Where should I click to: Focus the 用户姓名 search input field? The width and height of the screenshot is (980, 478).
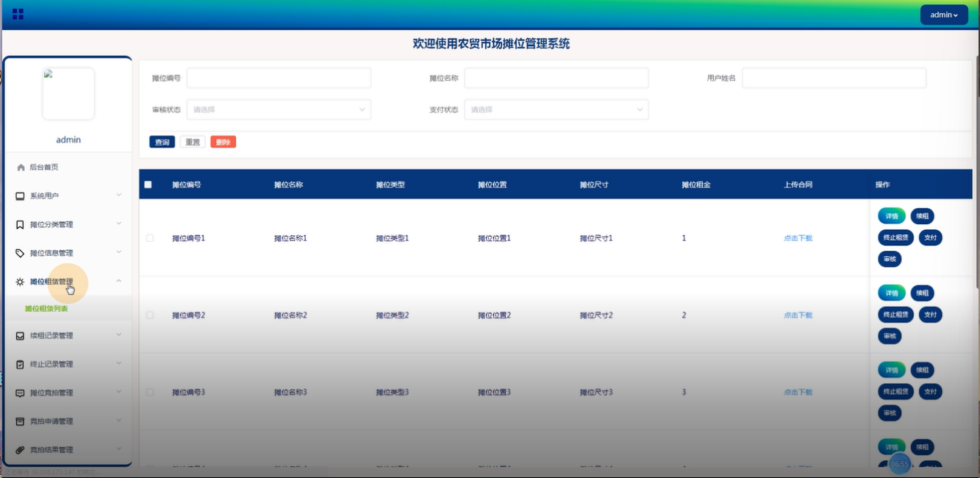(834, 78)
